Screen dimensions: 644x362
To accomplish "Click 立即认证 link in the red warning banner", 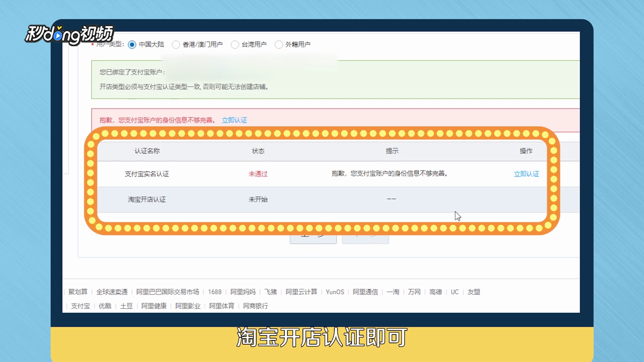I will [x=234, y=120].
